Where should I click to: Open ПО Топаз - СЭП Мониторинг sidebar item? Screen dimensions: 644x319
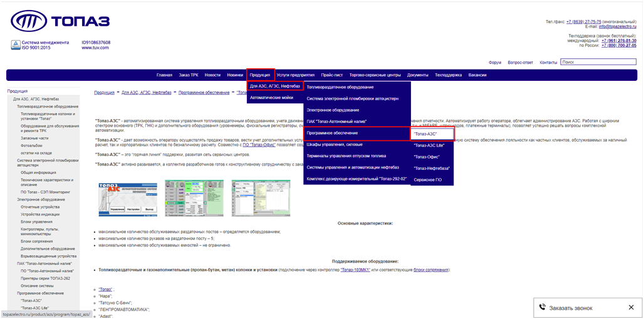(46, 192)
